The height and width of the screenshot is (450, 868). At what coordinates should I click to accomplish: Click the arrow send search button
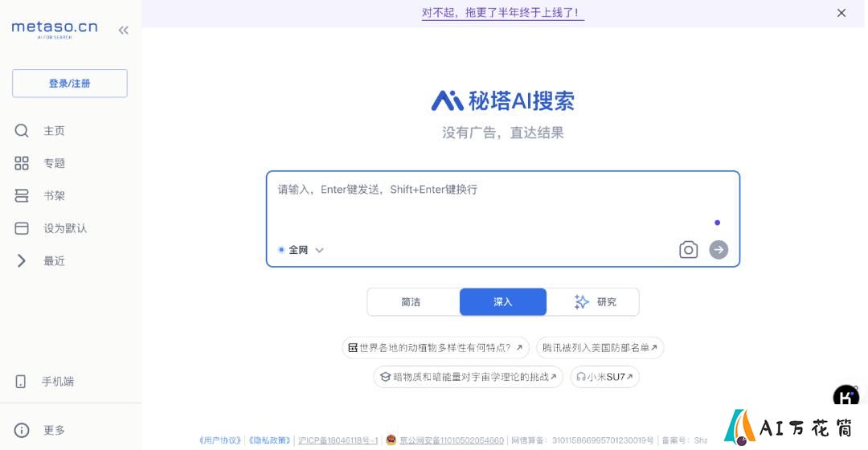[719, 250]
